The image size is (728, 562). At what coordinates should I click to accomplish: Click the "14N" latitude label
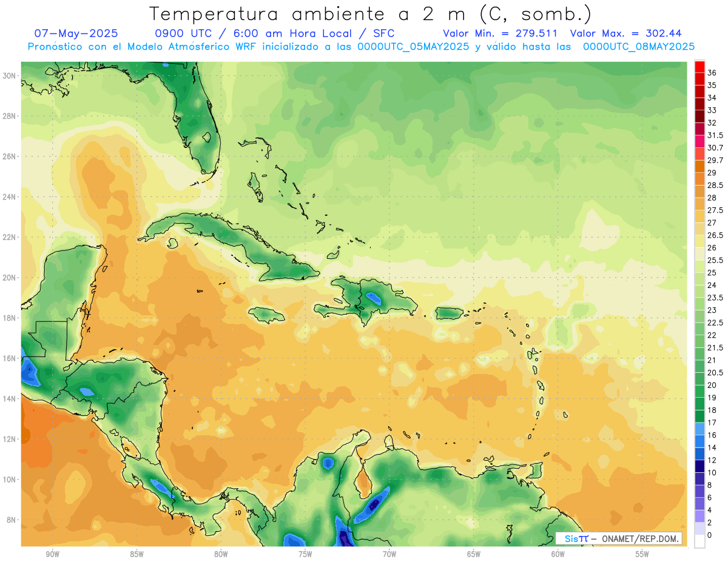click(10, 398)
